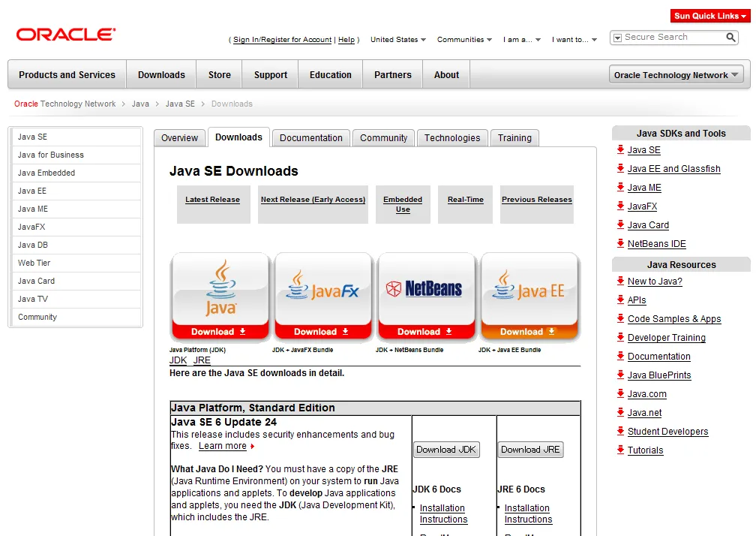Click the red arrow icon beside New to Java?
The width and height of the screenshot is (756, 536).
point(620,281)
